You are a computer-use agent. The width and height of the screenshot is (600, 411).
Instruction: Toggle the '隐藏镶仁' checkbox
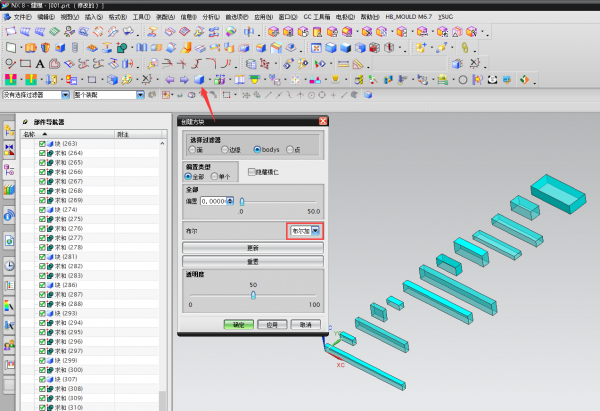(252, 172)
